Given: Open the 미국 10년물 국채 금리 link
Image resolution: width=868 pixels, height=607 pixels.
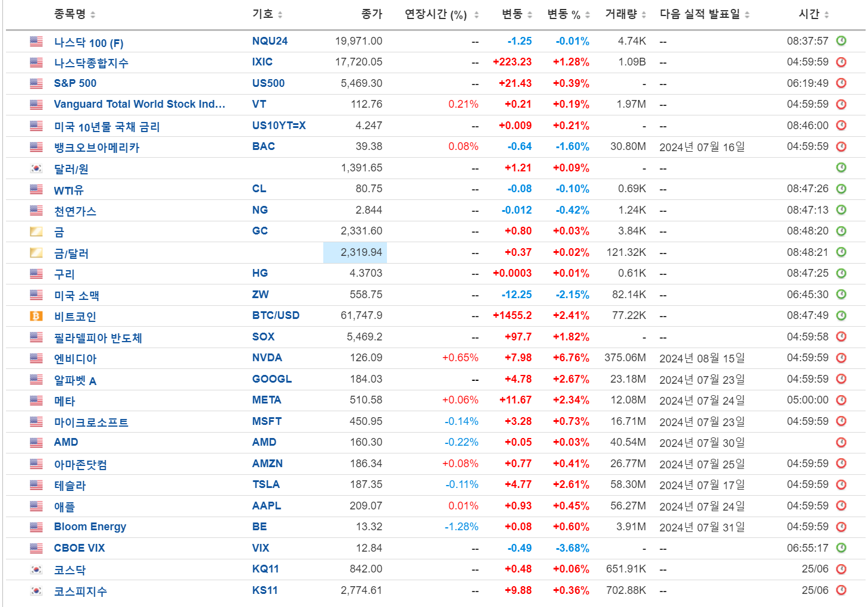Looking at the screenshot, I should coord(107,127).
